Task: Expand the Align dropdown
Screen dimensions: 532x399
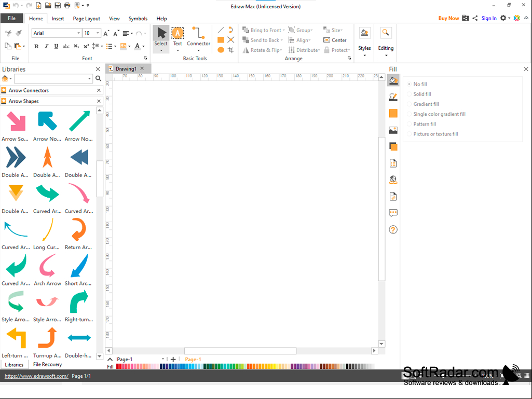Action: point(309,40)
